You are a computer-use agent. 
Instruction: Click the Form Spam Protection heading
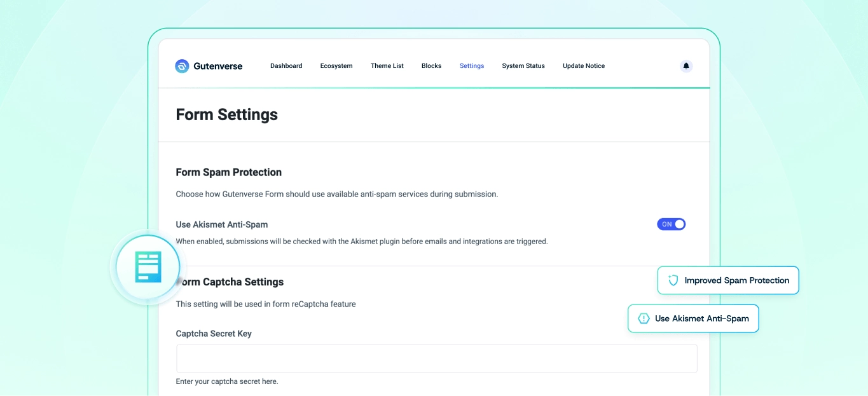coord(229,172)
